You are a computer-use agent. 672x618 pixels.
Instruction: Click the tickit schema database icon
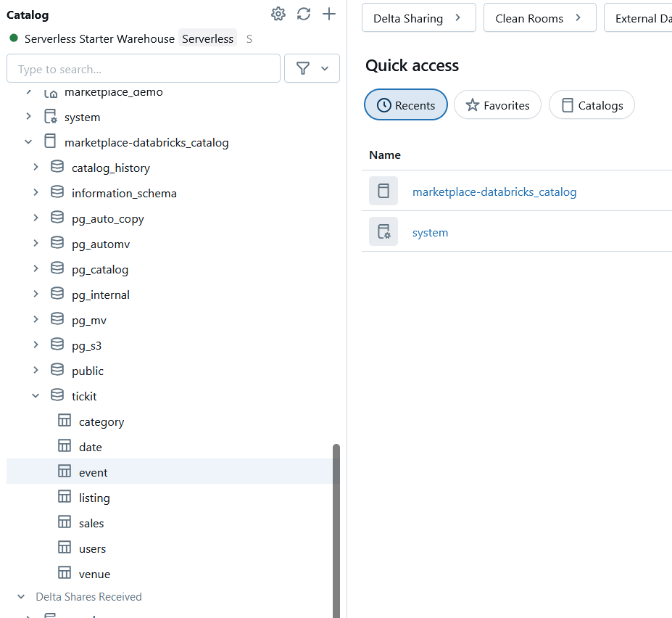[57, 396]
